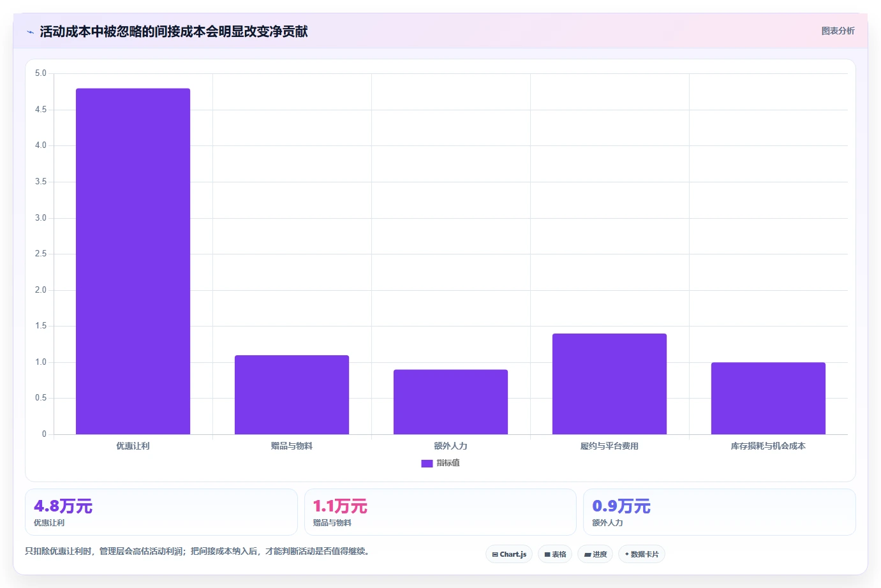
Task: Click the 赠品与物料 x-axis label
Action: pyautogui.click(x=292, y=446)
